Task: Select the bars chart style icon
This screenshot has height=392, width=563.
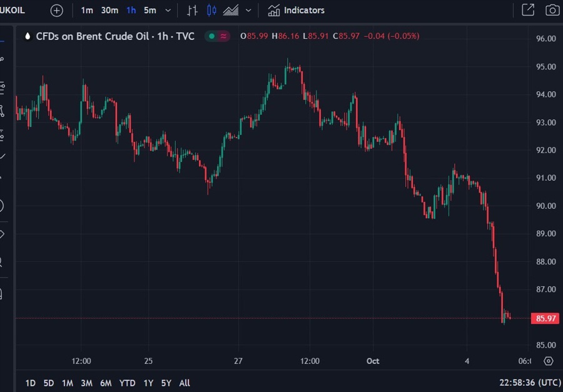Action: coord(192,10)
